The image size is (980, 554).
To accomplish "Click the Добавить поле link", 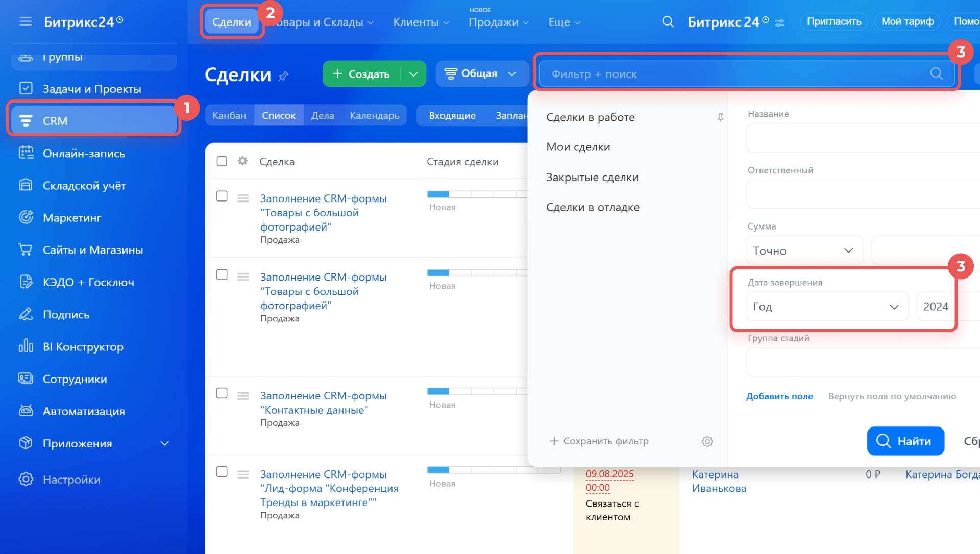I will [779, 396].
